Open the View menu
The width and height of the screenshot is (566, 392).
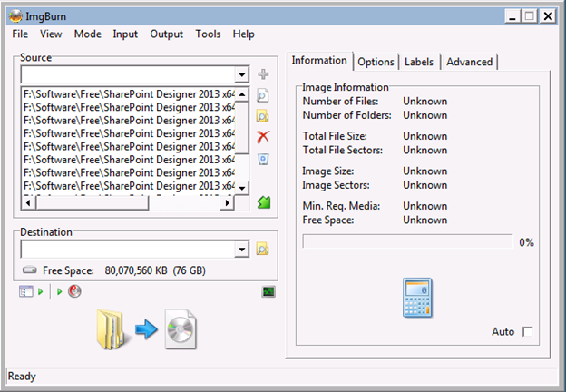pos(51,34)
